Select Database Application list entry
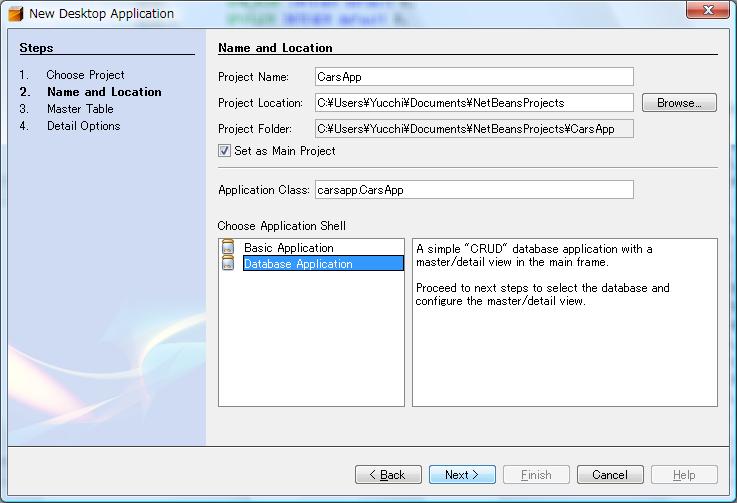 pos(298,264)
